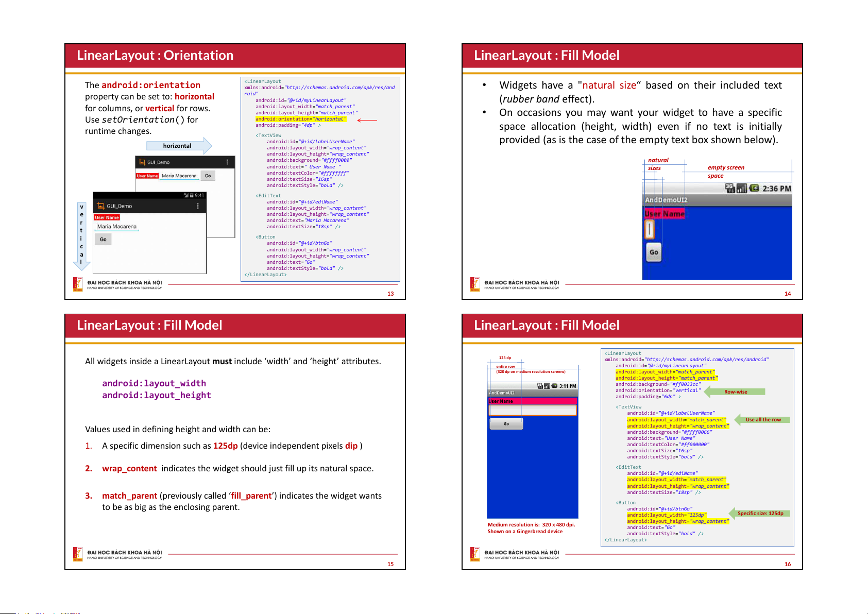The height and width of the screenshot is (614, 868).
Task: Open overflow menu in vertical GUI_Demo mockup
Action: 197,206
